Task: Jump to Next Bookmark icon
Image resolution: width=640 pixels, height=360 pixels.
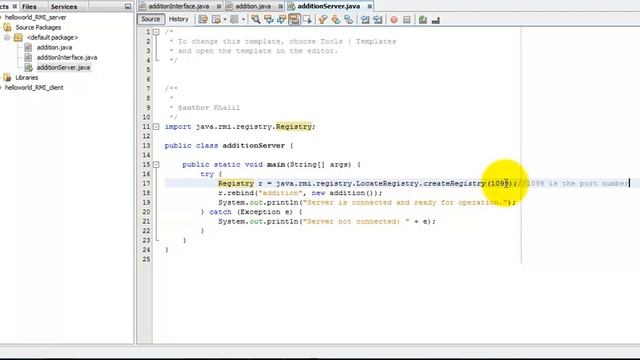Action: 336,20
